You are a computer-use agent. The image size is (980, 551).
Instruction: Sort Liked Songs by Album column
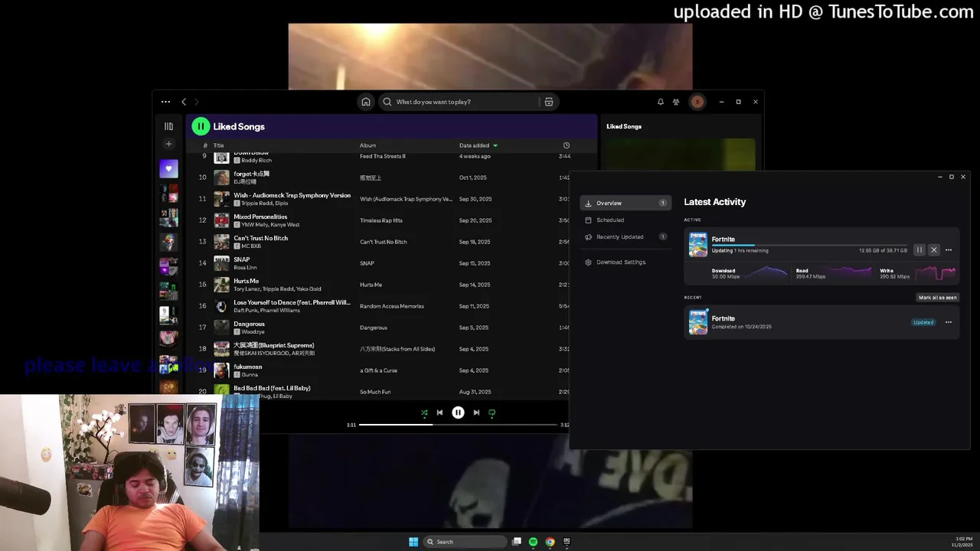367,145
